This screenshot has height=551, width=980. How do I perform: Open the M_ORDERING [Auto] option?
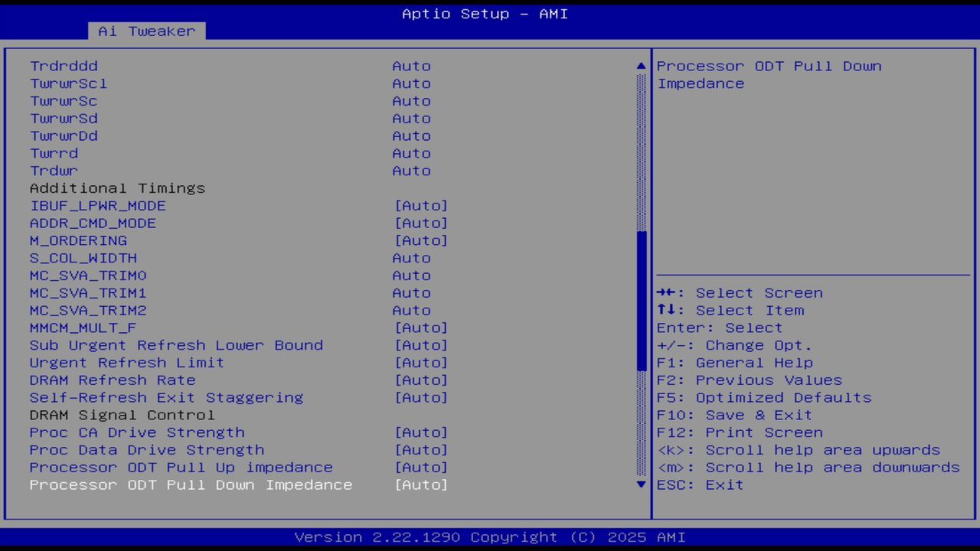click(421, 241)
